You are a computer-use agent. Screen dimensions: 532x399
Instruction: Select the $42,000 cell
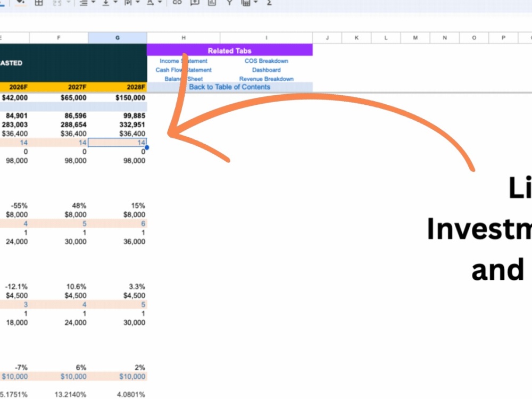point(14,98)
